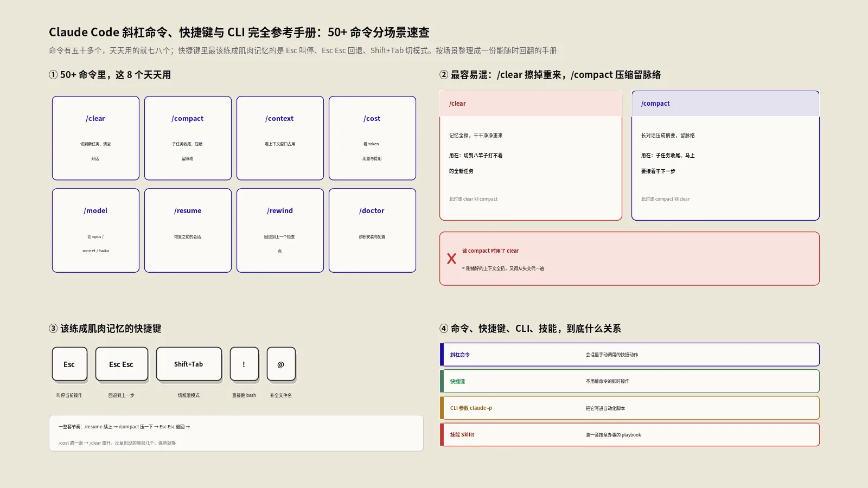Image resolution: width=868 pixels, height=488 pixels.
Task: Click the '看 token' text in the /cost card
Action: point(372,144)
